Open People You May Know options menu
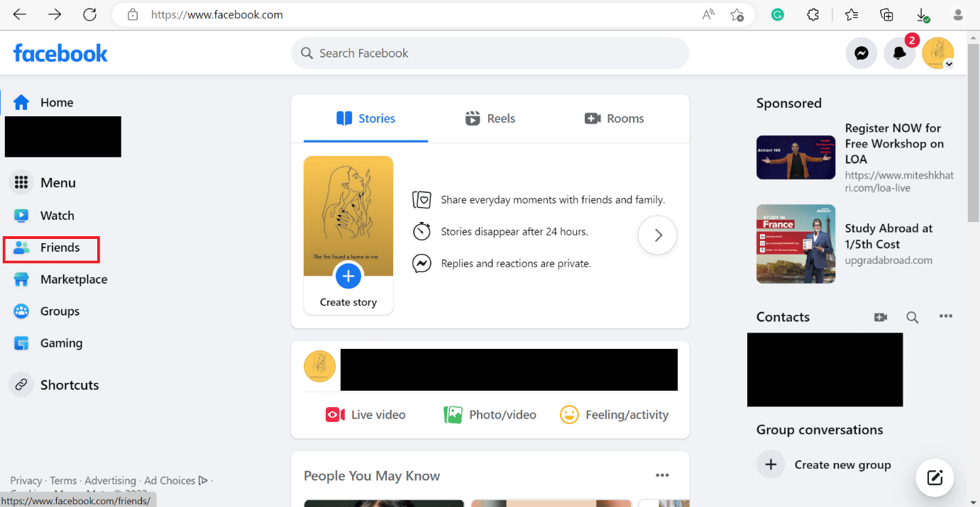Image resolution: width=980 pixels, height=507 pixels. click(662, 476)
